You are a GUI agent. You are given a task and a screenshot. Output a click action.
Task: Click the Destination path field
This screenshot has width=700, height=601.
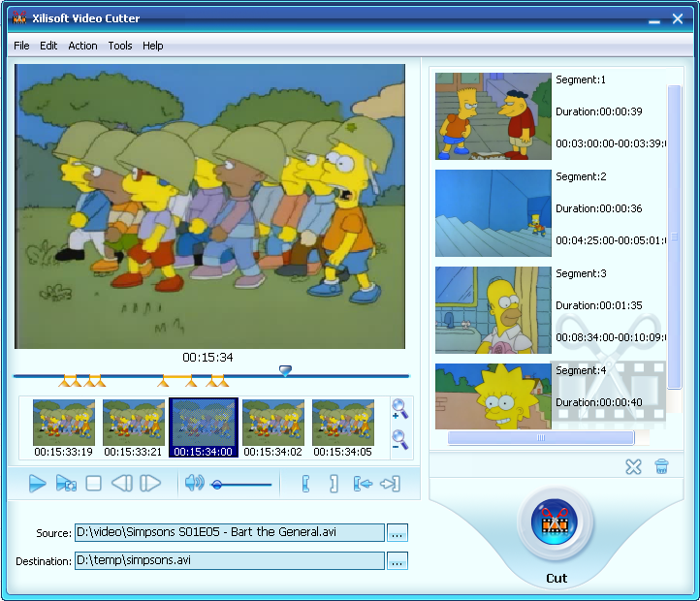coord(230,561)
